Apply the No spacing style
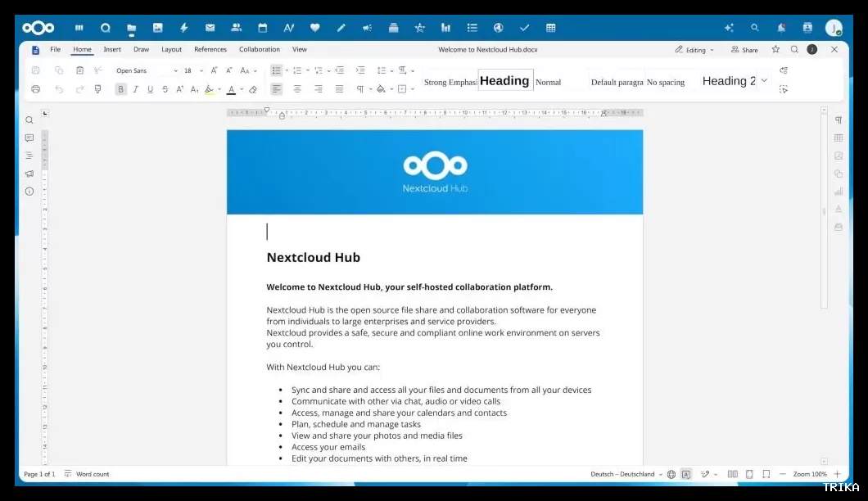The image size is (868, 501). point(666,82)
